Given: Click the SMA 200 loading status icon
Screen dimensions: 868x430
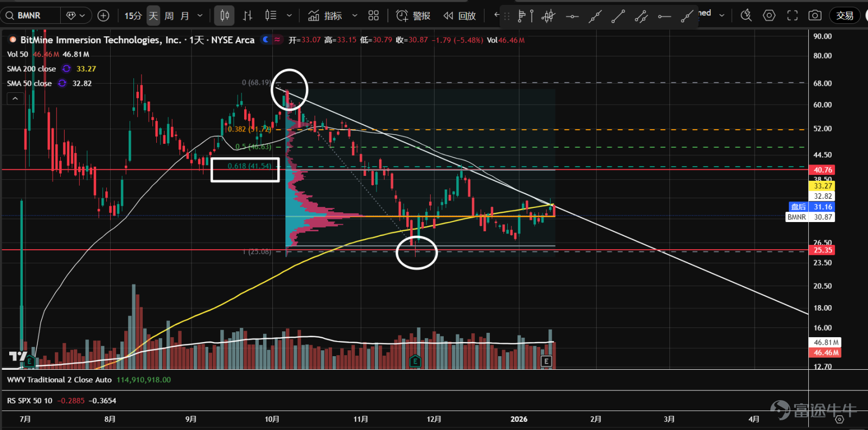Looking at the screenshot, I should 66,69.
